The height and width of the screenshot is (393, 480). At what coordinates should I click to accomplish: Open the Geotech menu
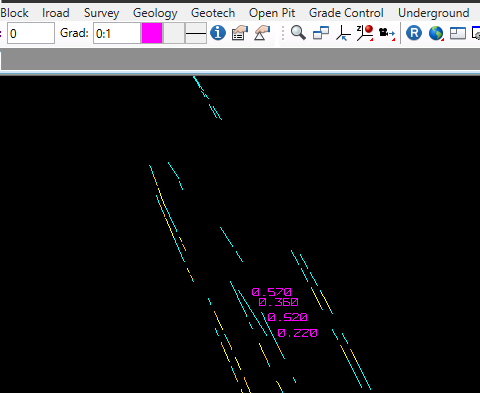[213, 13]
